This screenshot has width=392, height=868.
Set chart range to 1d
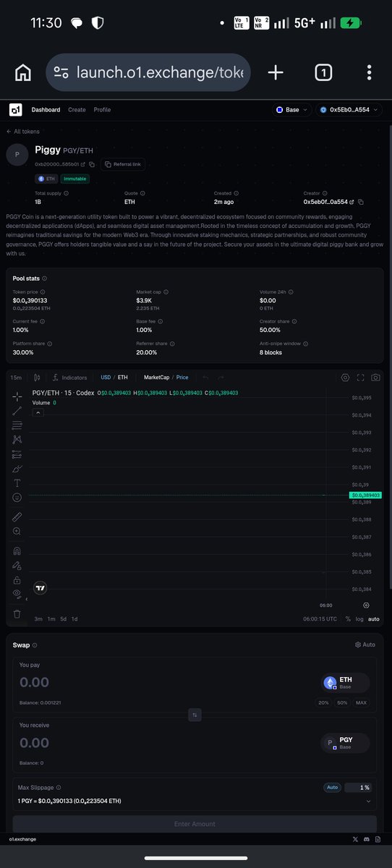pyautogui.click(x=74, y=619)
